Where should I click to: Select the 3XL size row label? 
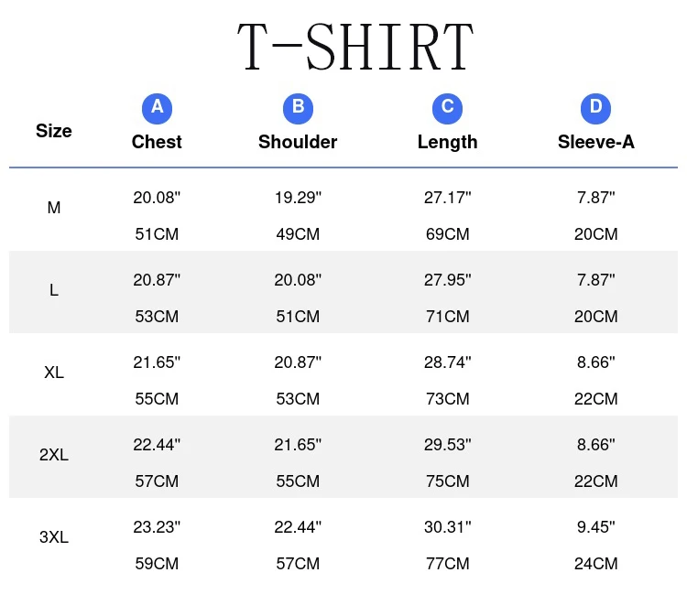(x=54, y=537)
